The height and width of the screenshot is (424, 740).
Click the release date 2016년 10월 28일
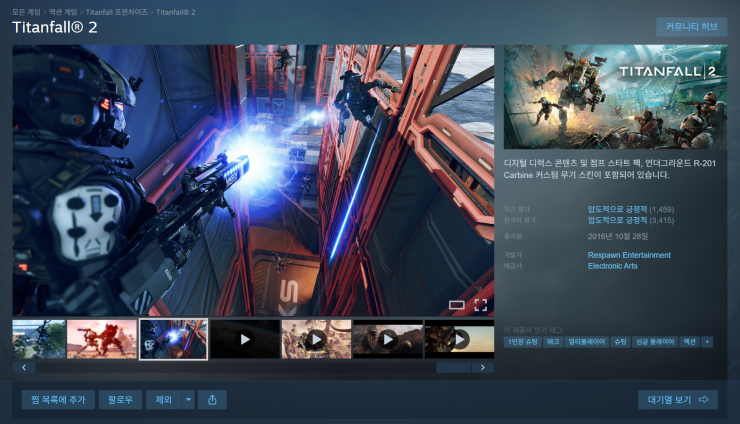[x=618, y=236]
